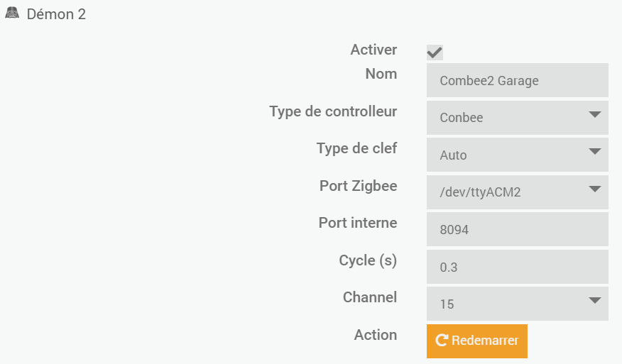Click the Démon 2 helmet icon
Image resolution: width=622 pixels, height=364 pixels.
12,13
